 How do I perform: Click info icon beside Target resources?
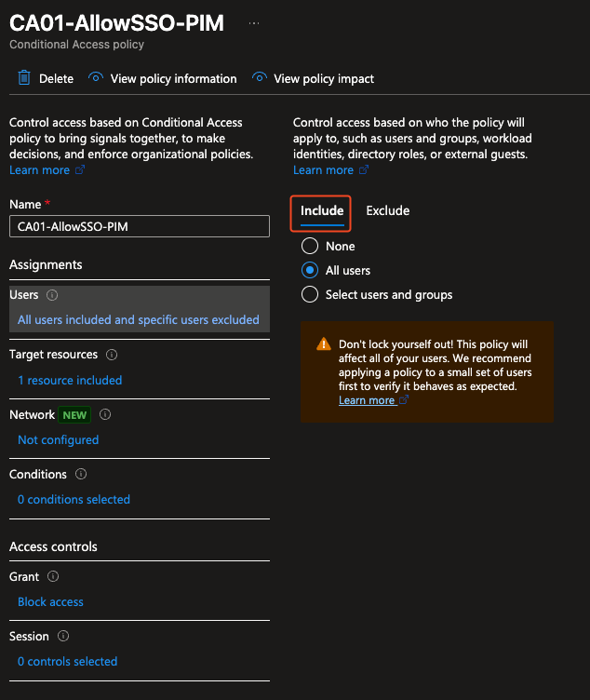[x=112, y=355]
